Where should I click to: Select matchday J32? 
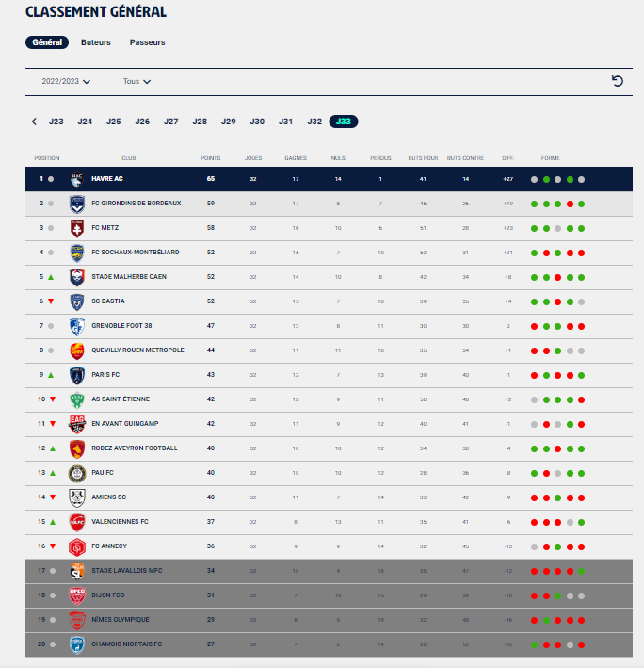(x=314, y=122)
